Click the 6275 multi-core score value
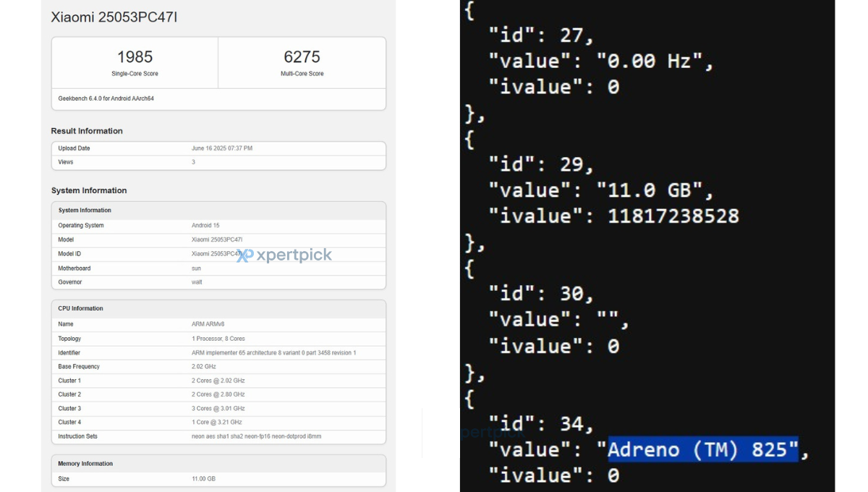This screenshot has height=492, width=868. (302, 56)
